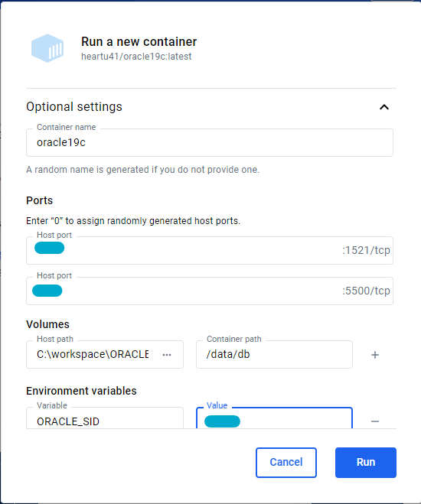Viewport: 421px width, 504px height.
Task: Remove environment variable with minus icon
Action: point(374,421)
